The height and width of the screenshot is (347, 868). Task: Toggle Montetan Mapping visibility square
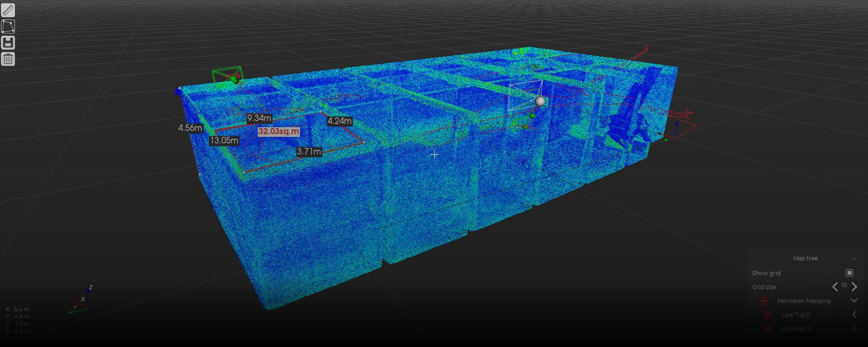click(x=763, y=301)
